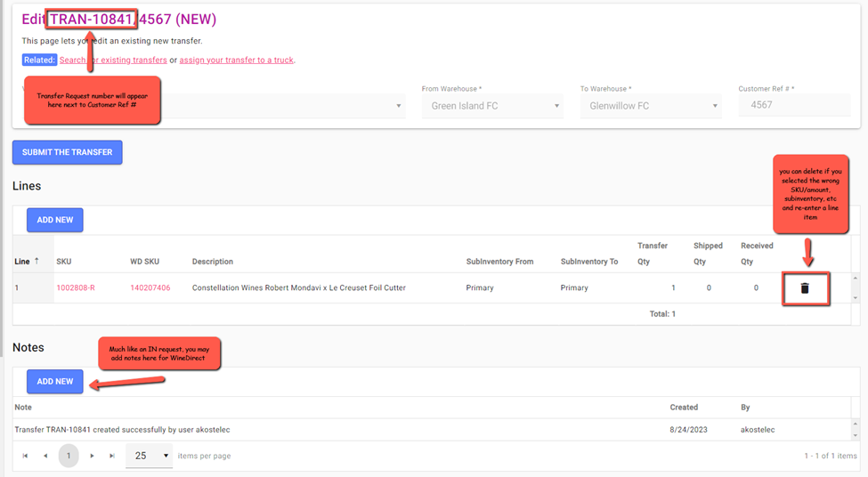Change items per page dropdown
This screenshot has height=477, width=868.
point(149,456)
